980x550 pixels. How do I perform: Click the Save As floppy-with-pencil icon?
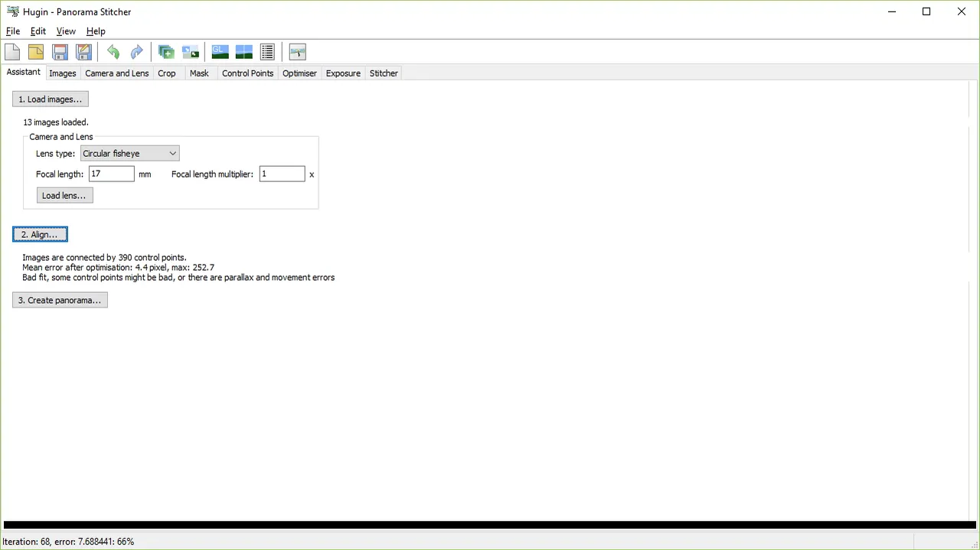pos(84,52)
